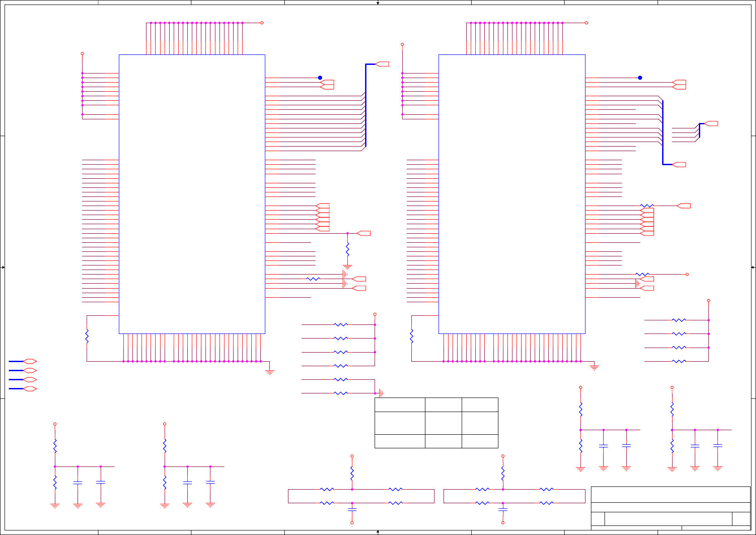Click power terminal above six-resistor group
The height and width of the screenshot is (535, 756).
point(375,314)
